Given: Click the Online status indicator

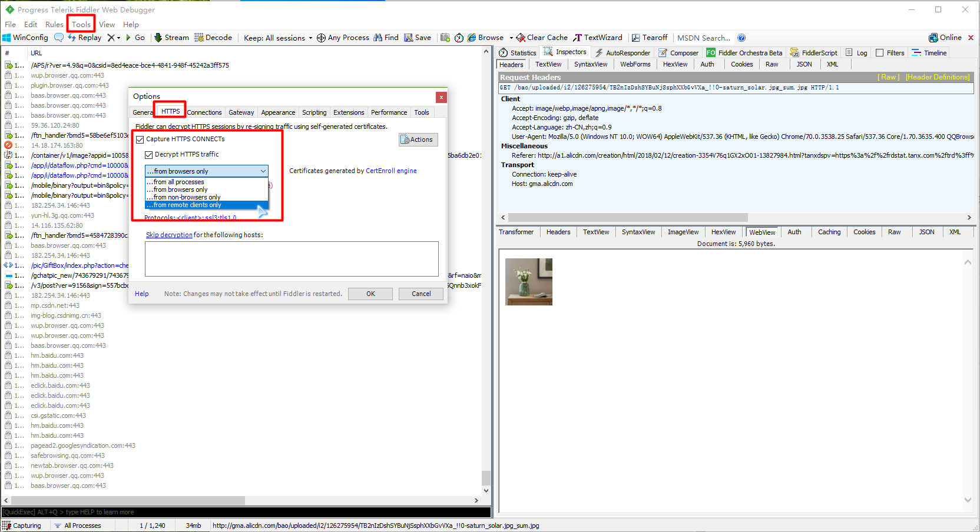Looking at the screenshot, I should 945,38.
